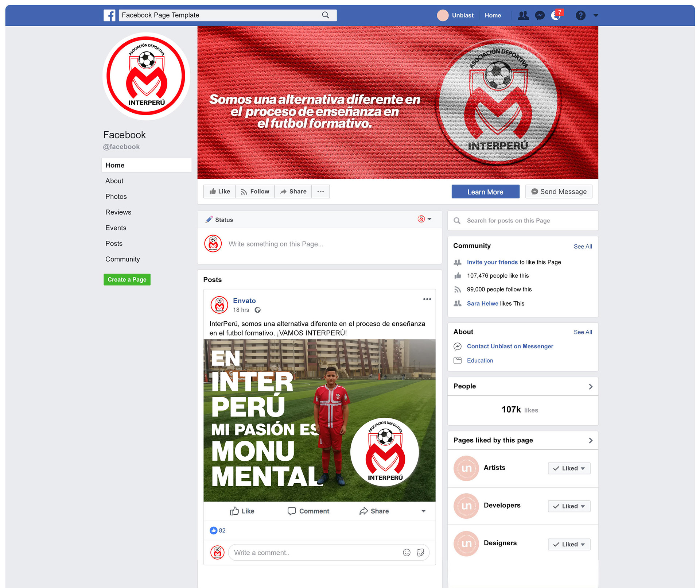Open the Messenger icon in top bar
Viewport: 700px width, 588px height.
pos(540,15)
